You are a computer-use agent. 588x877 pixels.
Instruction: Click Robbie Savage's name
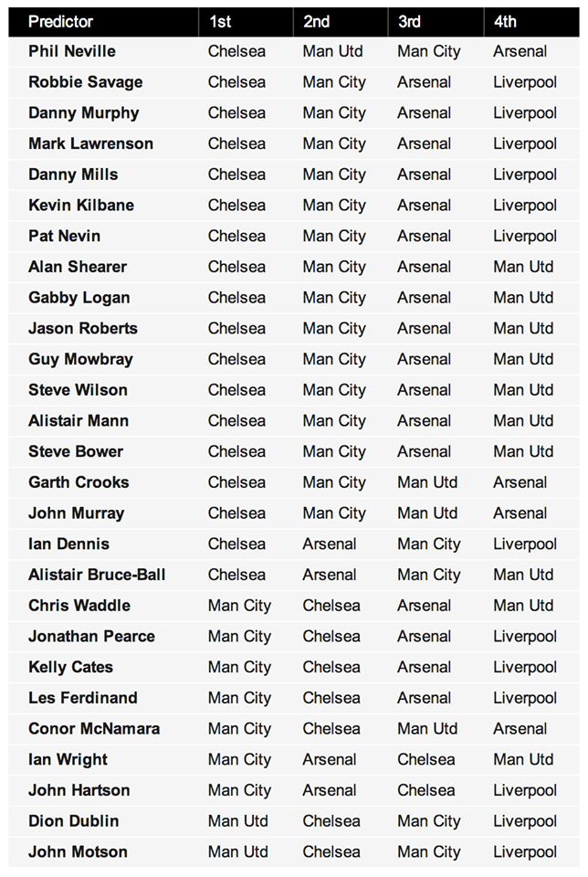86,82
